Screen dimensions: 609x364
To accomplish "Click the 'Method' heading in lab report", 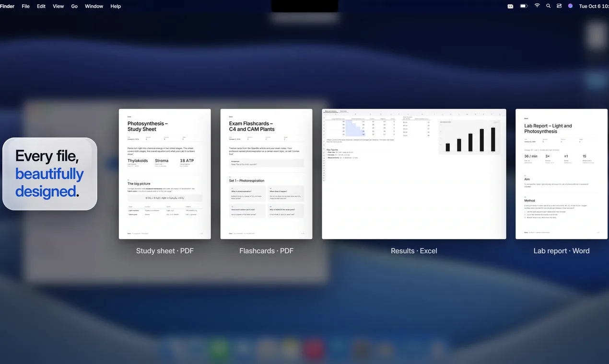I will pos(529,201).
